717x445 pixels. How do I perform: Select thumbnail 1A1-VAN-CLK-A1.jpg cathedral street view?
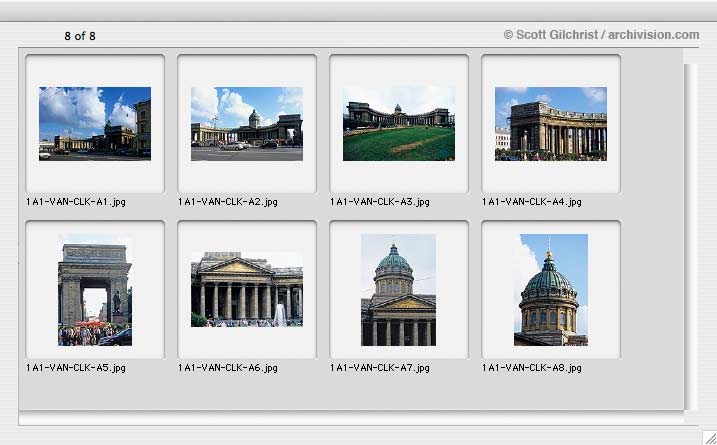click(95, 123)
